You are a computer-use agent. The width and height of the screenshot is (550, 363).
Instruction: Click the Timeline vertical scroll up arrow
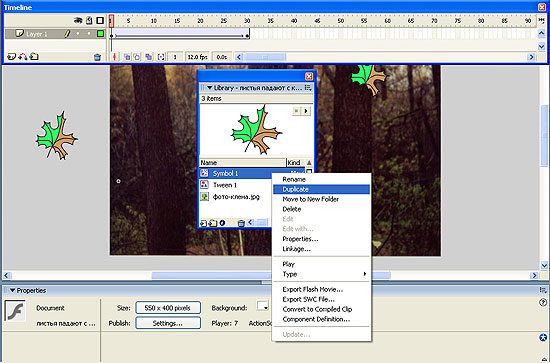[x=541, y=34]
